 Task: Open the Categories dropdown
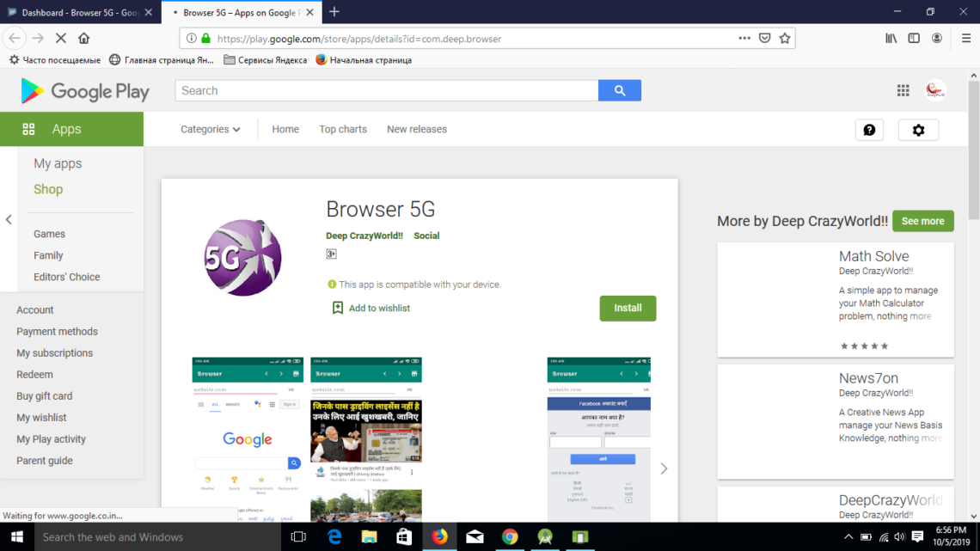(x=210, y=129)
